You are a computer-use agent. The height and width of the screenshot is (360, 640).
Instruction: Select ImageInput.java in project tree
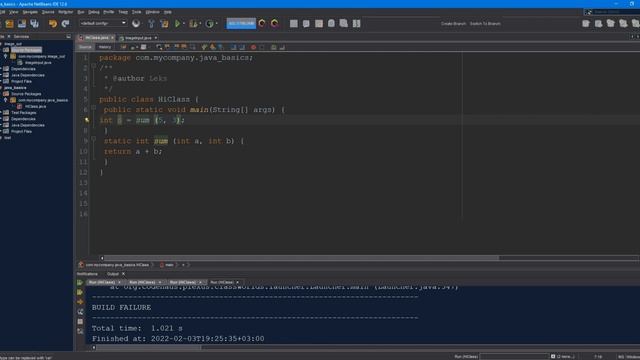click(x=38, y=62)
